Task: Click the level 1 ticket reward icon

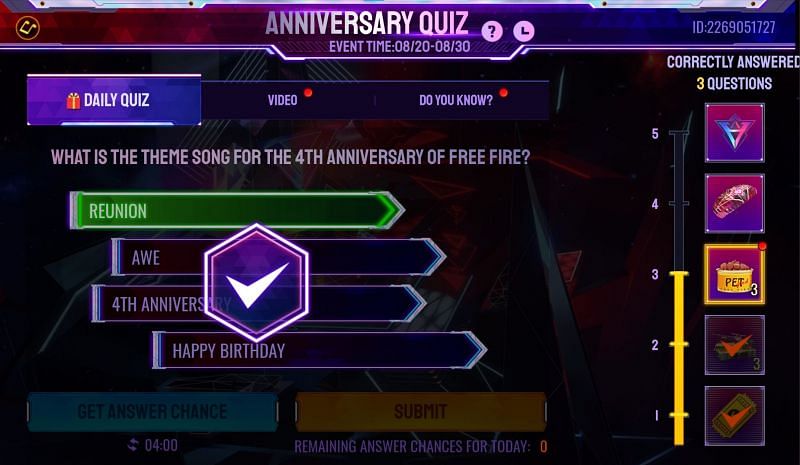Action: (734, 415)
